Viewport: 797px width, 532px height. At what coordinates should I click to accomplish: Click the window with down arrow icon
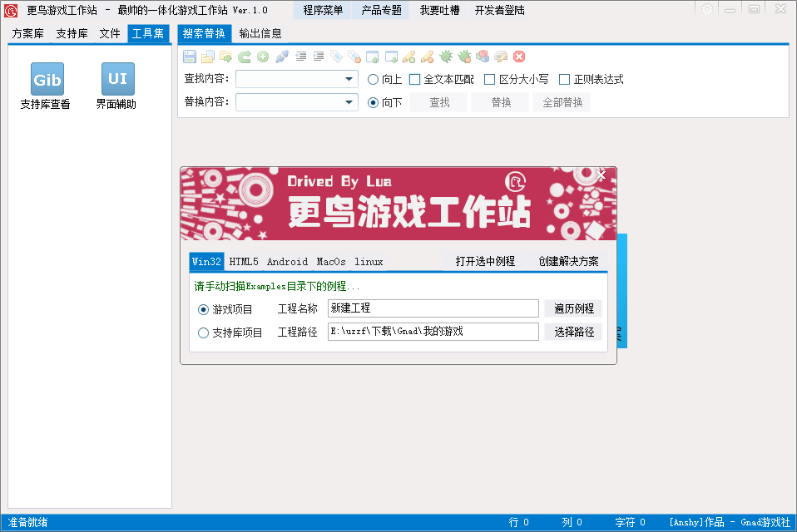point(391,57)
